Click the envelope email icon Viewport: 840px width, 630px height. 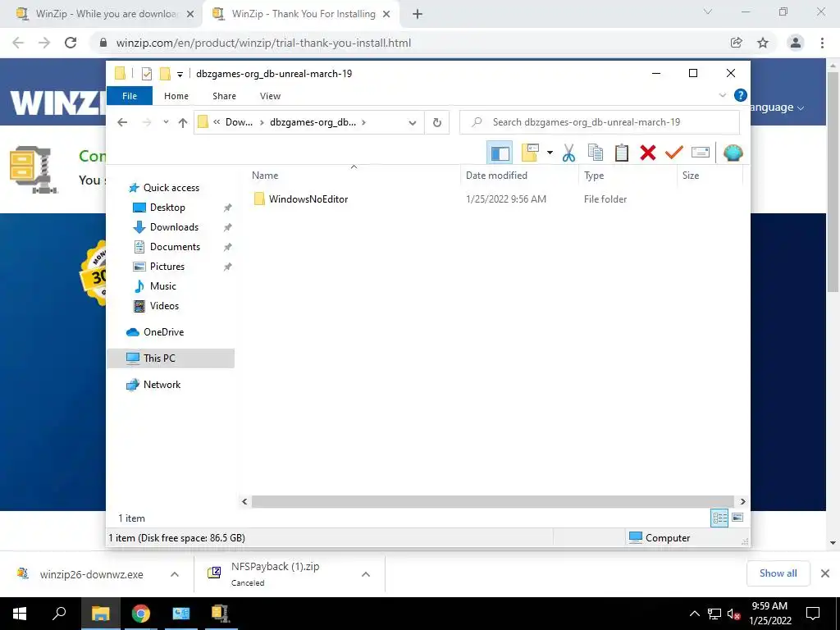[701, 153]
